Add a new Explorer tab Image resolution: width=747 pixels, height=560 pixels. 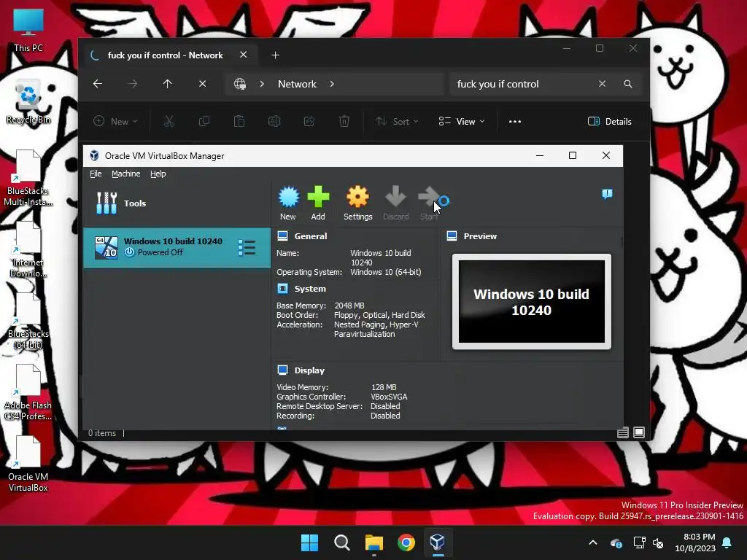tap(275, 55)
